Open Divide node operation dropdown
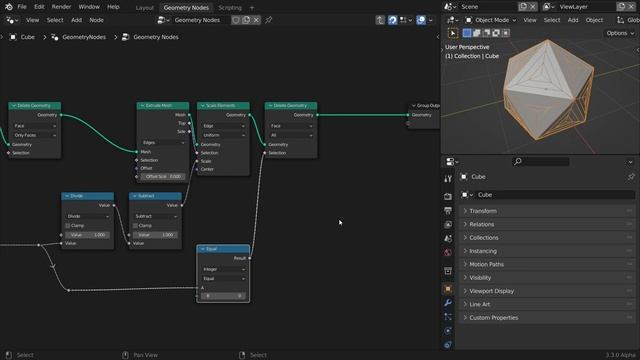Image resolution: width=640 pixels, height=360 pixels. [x=88, y=216]
